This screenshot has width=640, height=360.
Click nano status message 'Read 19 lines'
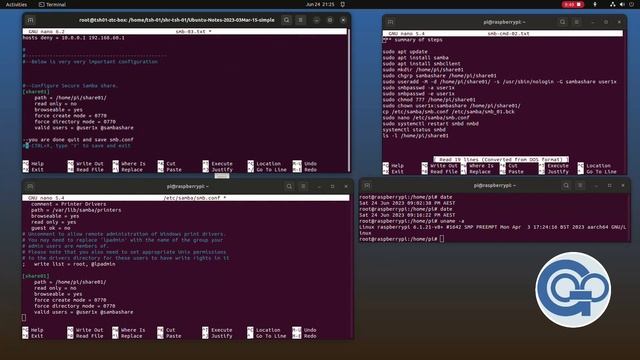[x=501, y=160]
